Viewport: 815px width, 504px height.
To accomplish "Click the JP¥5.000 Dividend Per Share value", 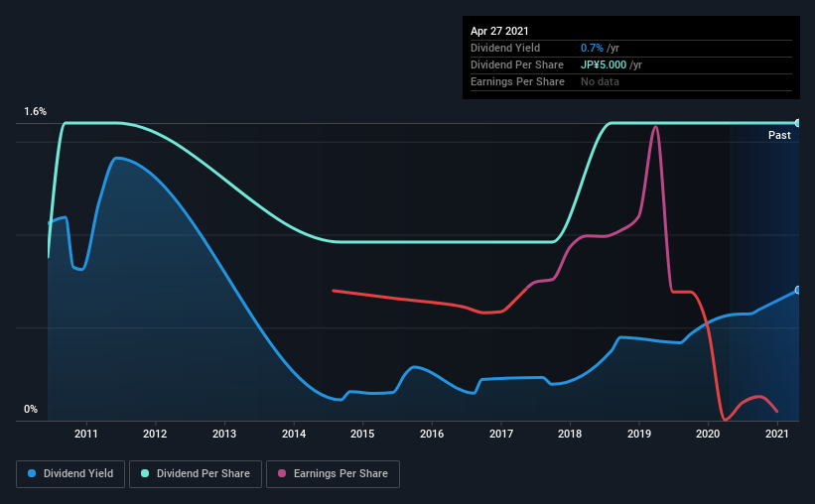I will point(604,64).
